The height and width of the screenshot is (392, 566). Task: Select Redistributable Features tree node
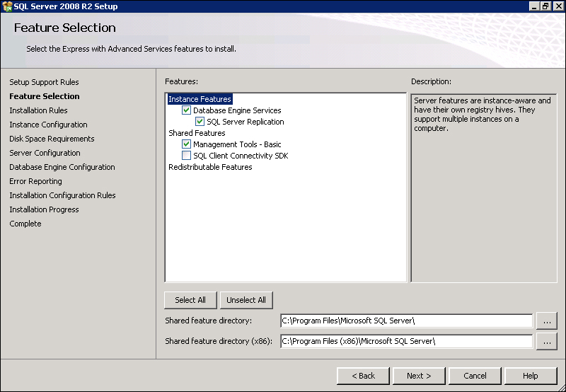tap(210, 167)
